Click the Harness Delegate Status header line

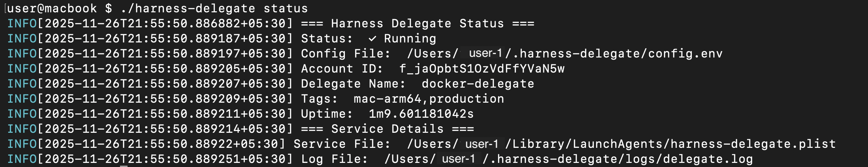coord(417,24)
